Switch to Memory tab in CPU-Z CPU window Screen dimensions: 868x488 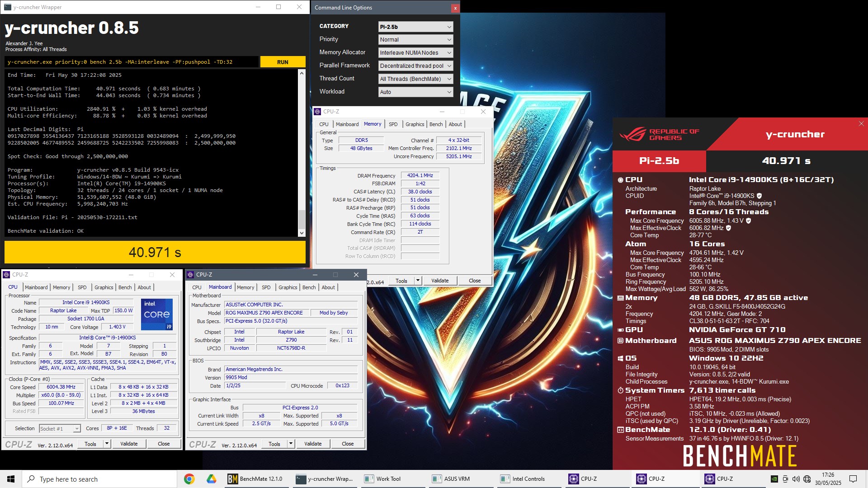[x=61, y=287]
